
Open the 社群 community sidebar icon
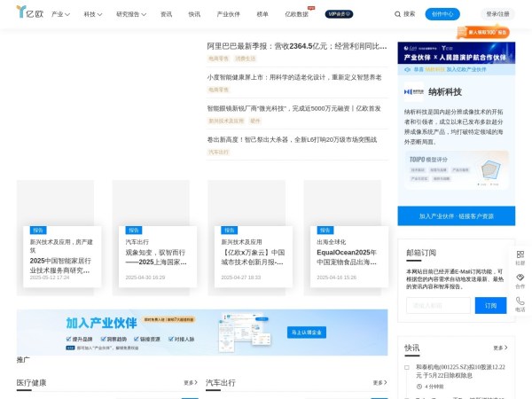pos(520,255)
